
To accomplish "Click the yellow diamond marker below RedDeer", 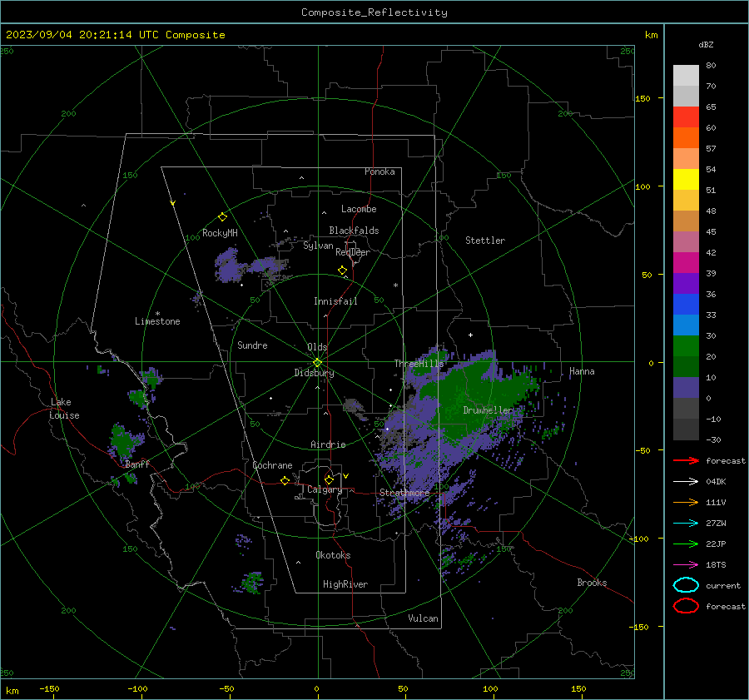I will (x=342, y=271).
